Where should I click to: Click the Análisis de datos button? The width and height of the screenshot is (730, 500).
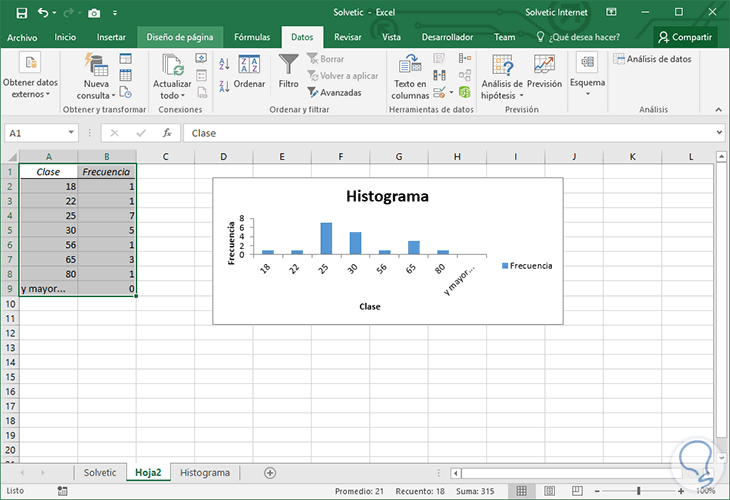click(653, 59)
